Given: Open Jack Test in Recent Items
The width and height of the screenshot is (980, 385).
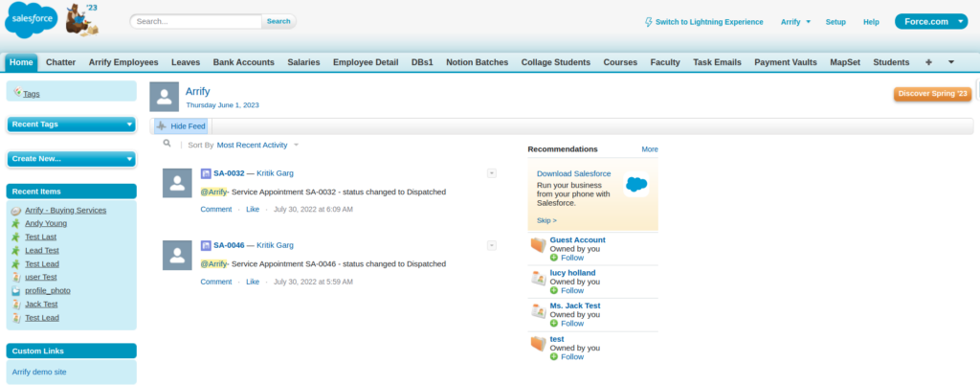Looking at the screenshot, I should pyautogui.click(x=41, y=305).
